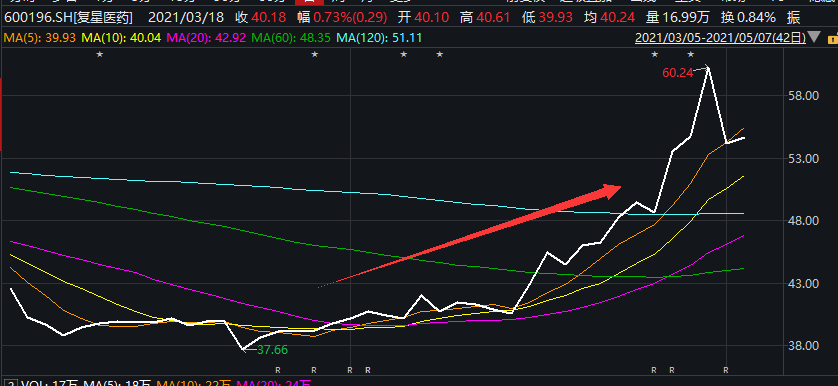Select the leftmost star event marker
Viewport: 838px width, 386px height.
pyautogui.click(x=99, y=54)
